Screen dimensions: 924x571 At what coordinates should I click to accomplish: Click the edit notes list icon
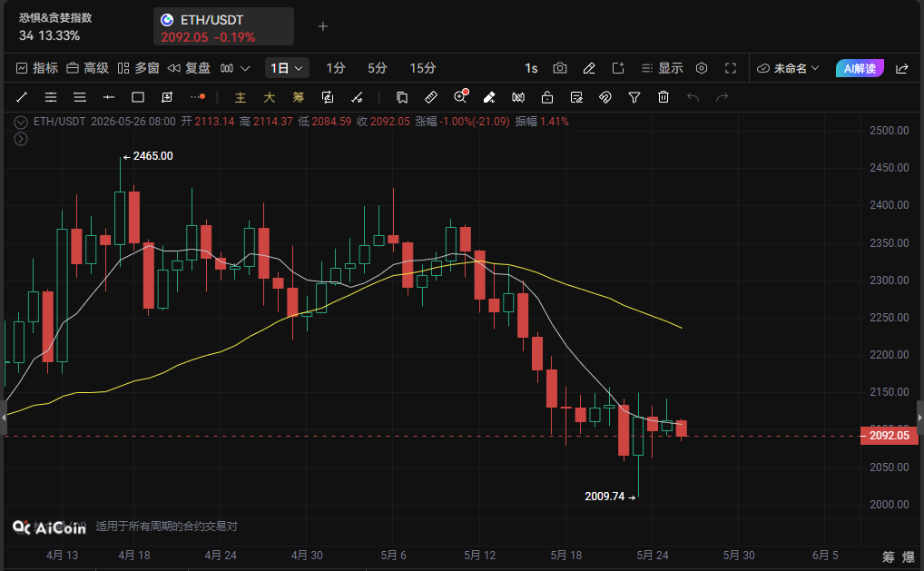576,97
